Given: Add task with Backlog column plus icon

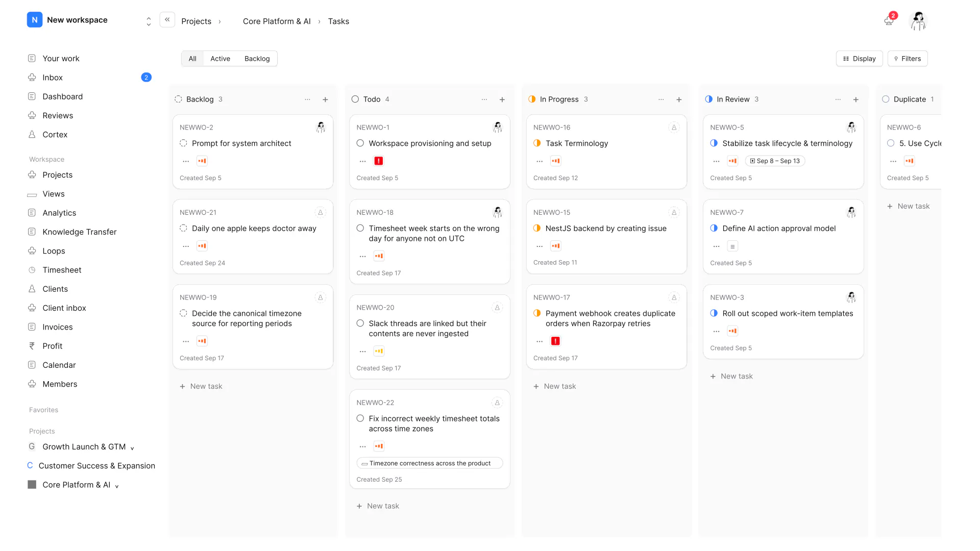Looking at the screenshot, I should [x=325, y=99].
